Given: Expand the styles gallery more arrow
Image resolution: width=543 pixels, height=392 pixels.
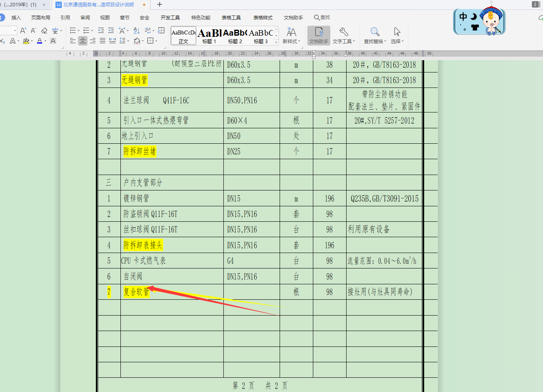Looking at the screenshot, I should 276,42.
